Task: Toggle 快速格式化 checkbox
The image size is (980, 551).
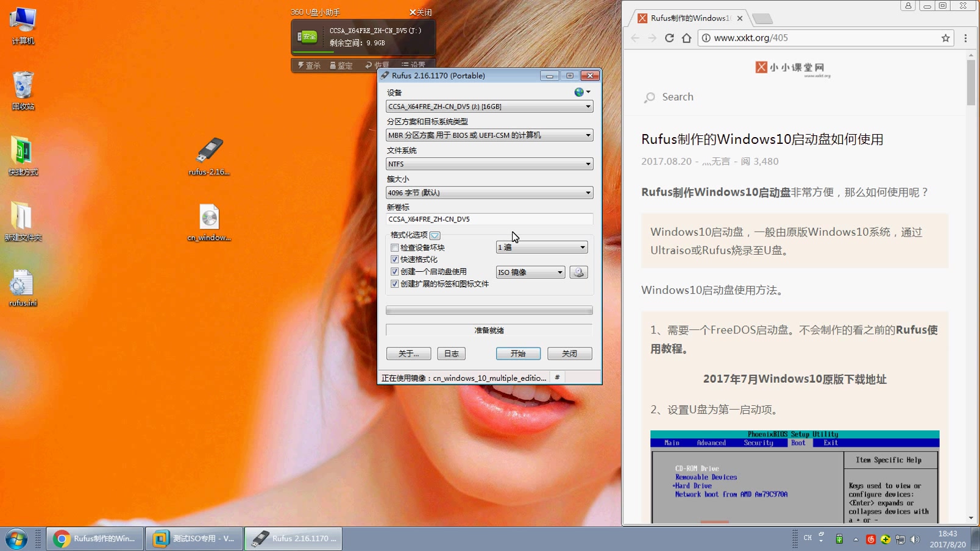Action: pos(395,260)
